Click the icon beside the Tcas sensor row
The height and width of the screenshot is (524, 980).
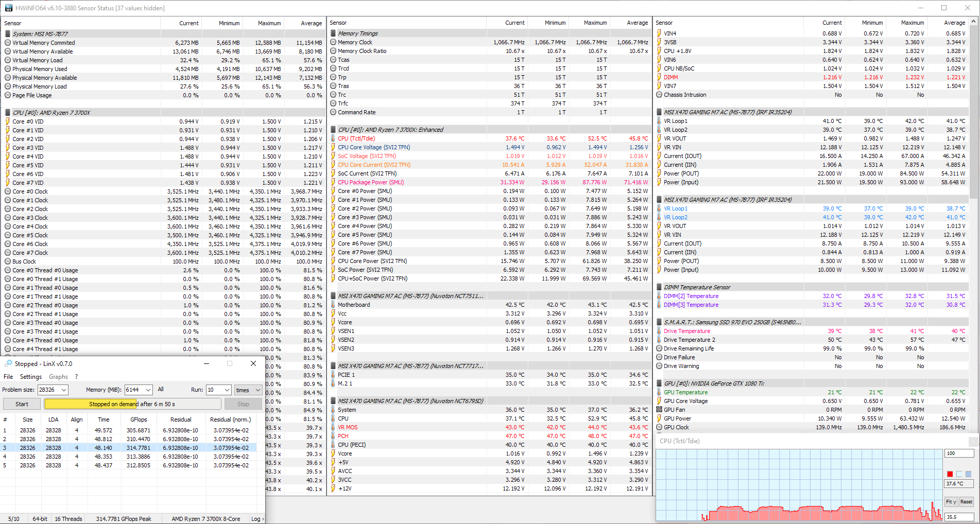[x=333, y=60]
